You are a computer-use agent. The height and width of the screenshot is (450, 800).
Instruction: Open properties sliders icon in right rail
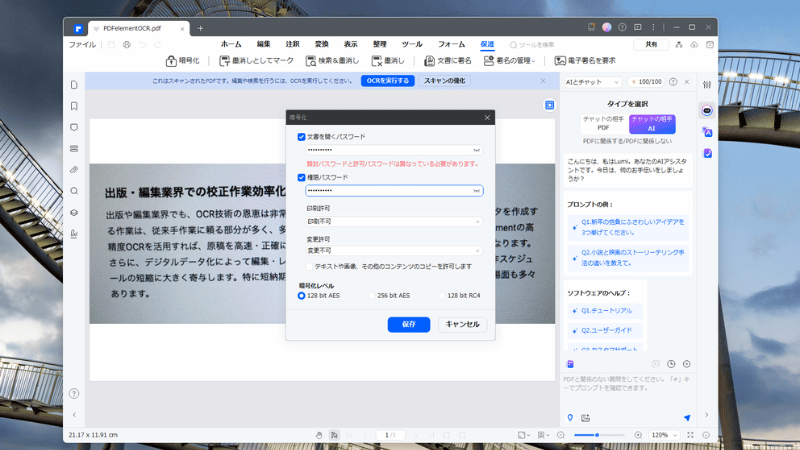tap(707, 85)
